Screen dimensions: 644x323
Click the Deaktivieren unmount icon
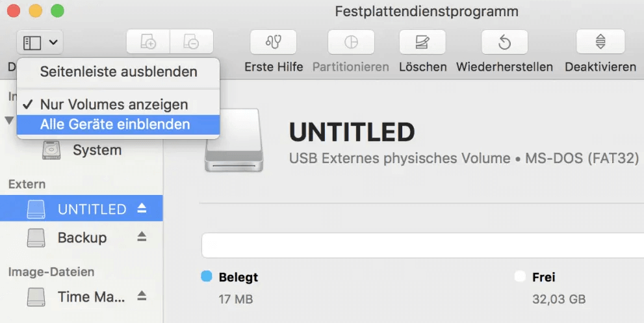pos(600,42)
